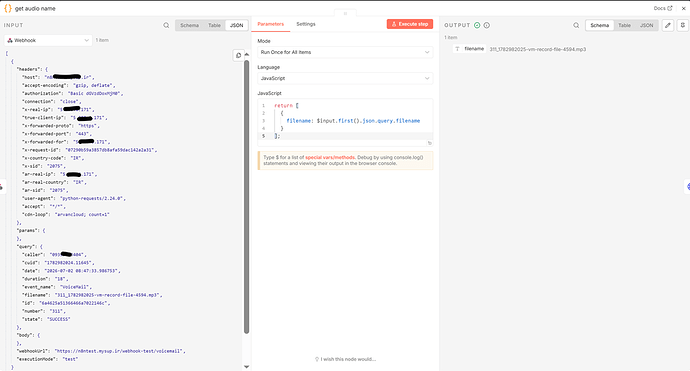Click code line containing $input.first()
This screenshot has height=371, width=690.
click(353, 121)
